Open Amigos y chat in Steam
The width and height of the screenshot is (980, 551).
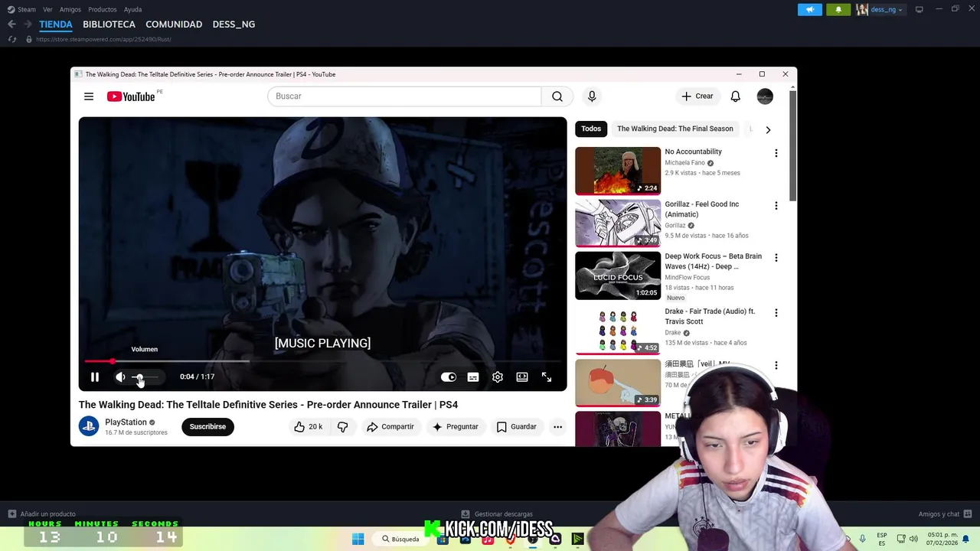945,514
